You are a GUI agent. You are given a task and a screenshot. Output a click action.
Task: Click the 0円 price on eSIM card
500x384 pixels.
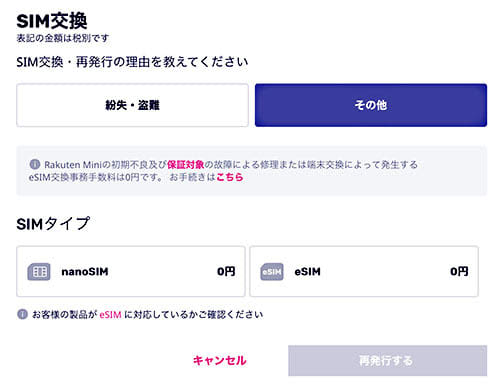pyautogui.click(x=459, y=271)
